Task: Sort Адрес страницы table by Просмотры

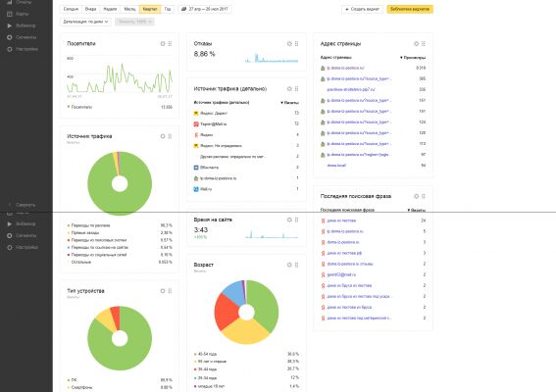Action: [x=413, y=58]
